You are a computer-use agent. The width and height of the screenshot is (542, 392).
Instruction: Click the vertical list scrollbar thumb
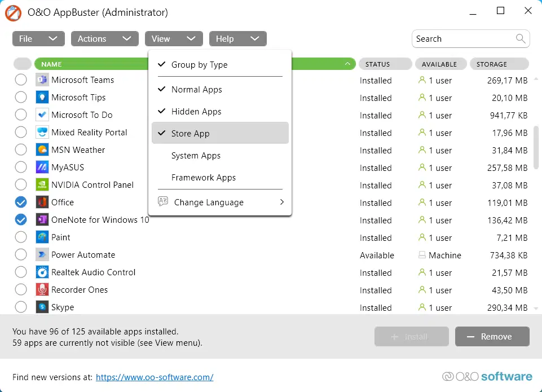click(535, 148)
